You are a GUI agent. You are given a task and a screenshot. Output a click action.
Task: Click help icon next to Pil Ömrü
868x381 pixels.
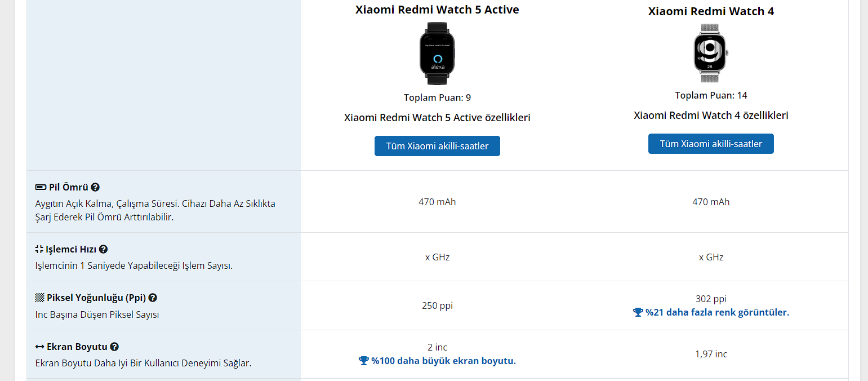(x=95, y=187)
